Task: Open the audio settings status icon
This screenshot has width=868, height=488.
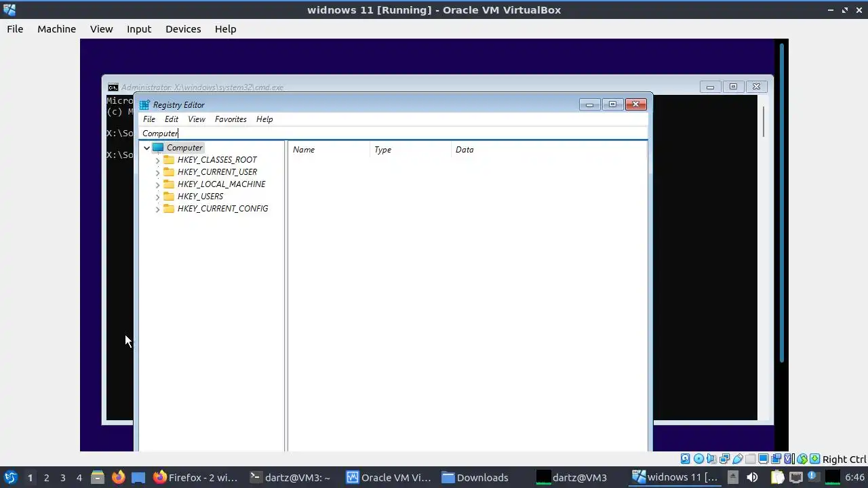Action: point(711,459)
